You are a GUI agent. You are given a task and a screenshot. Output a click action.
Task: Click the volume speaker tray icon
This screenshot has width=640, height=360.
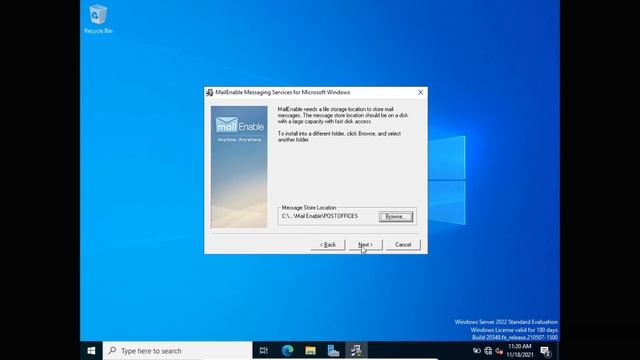[x=499, y=351]
